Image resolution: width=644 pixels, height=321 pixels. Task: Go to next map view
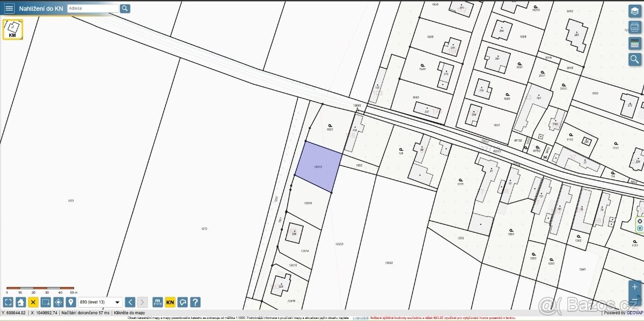coord(142,302)
